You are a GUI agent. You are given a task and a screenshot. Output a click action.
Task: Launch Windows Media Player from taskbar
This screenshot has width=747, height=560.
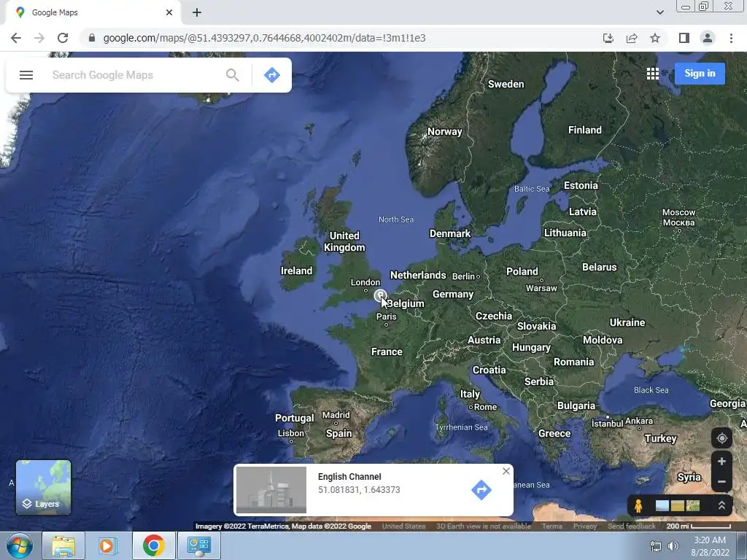pos(108,545)
